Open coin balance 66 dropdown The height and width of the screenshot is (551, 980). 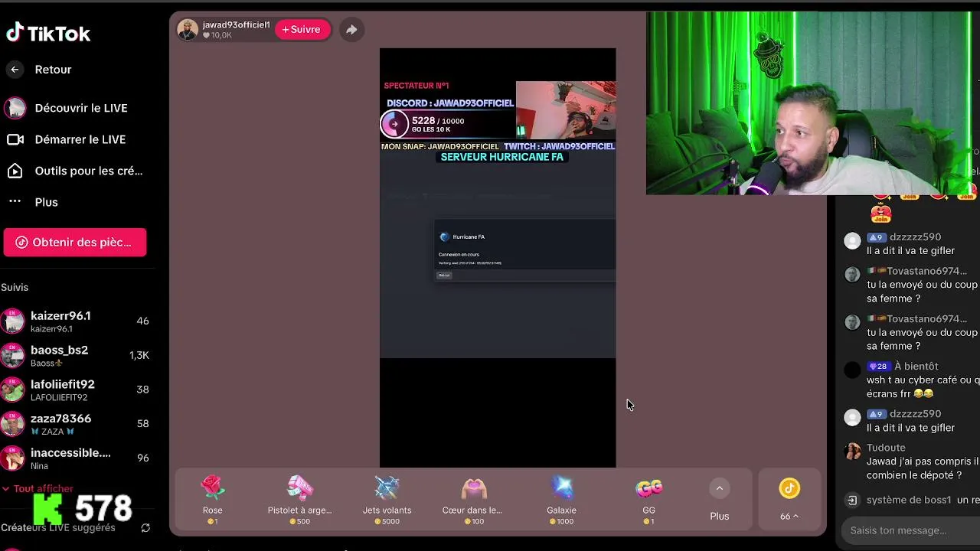(789, 517)
